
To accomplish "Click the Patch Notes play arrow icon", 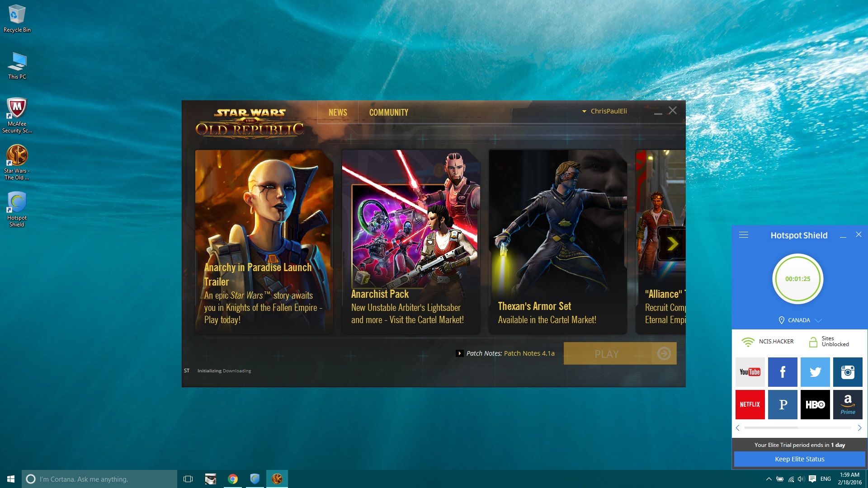I will pyautogui.click(x=459, y=353).
